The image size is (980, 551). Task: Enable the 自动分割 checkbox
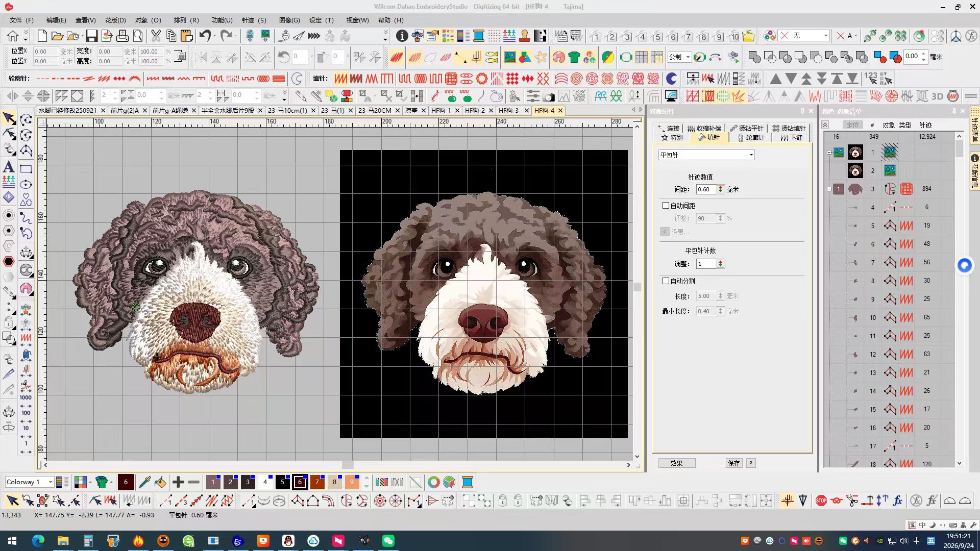click(x=666, y=281)
